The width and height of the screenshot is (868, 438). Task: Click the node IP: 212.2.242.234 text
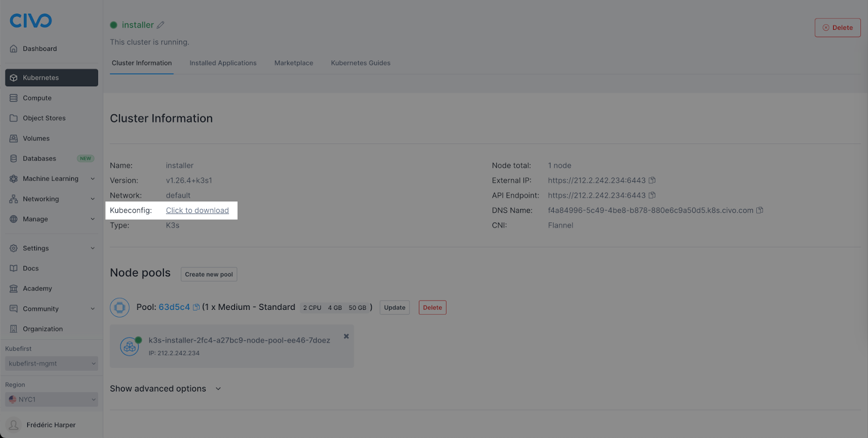click(x=174, y=353)
